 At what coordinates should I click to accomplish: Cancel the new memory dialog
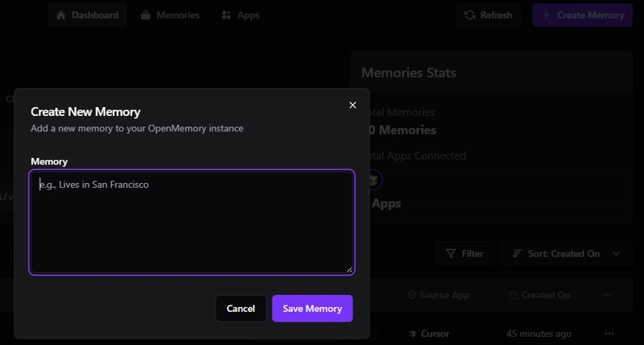point(241,308)
